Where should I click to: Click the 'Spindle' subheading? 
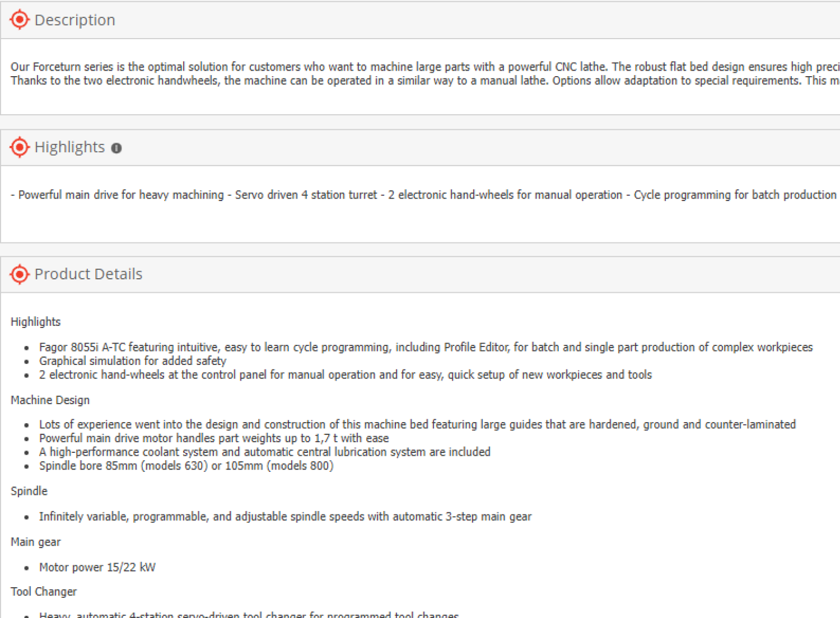(x=29, y=491)
